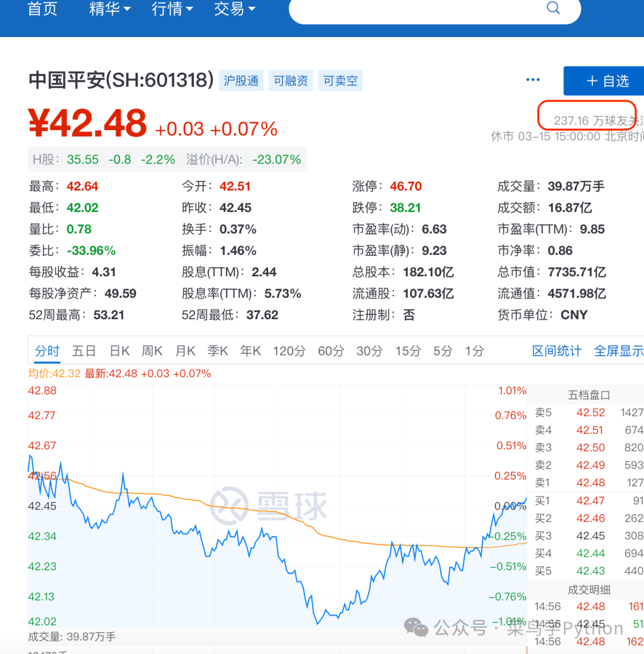Switch to the 60分 chart tab
The width and height of the screenshot is (644, 654).
click(330, 351)
